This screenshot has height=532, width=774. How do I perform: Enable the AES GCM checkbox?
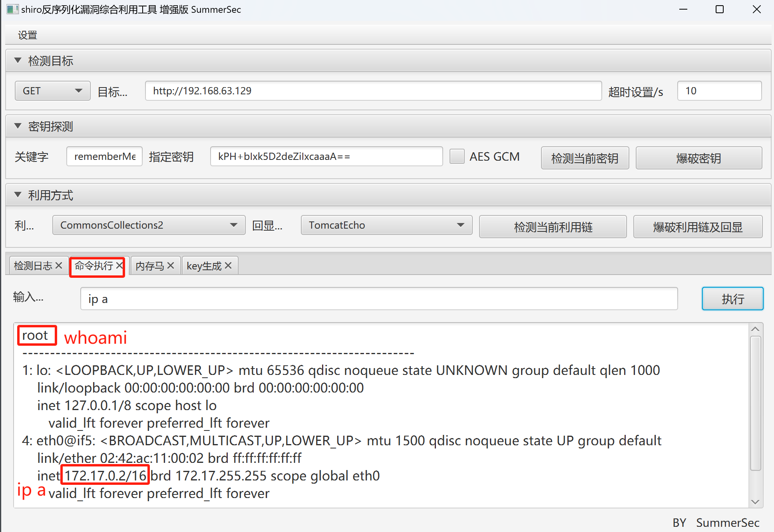[457, 156]
